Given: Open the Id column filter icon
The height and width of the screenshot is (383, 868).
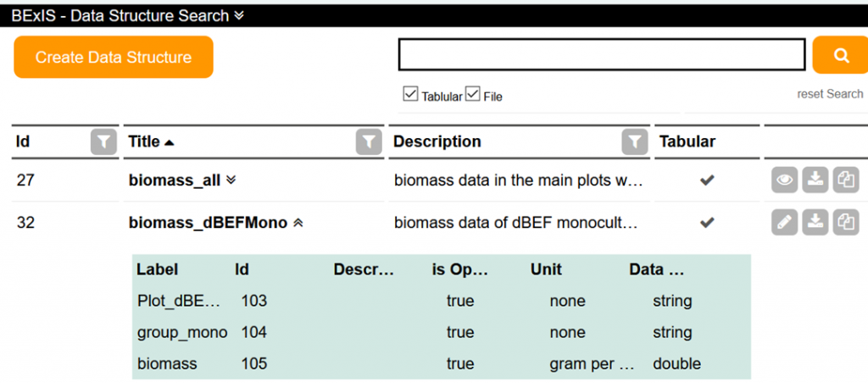Looking at the screenshot, I should 103,142.
